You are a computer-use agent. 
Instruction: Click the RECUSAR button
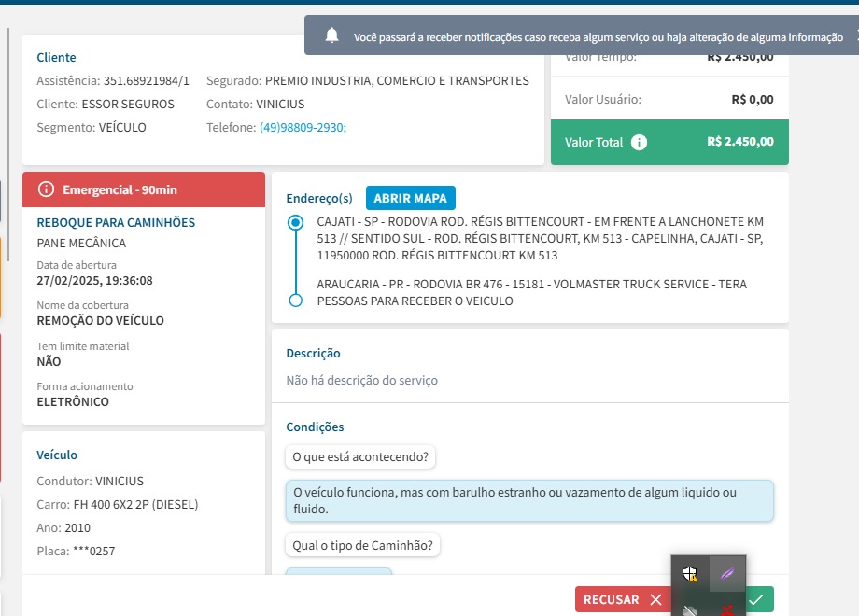(624, 599)
